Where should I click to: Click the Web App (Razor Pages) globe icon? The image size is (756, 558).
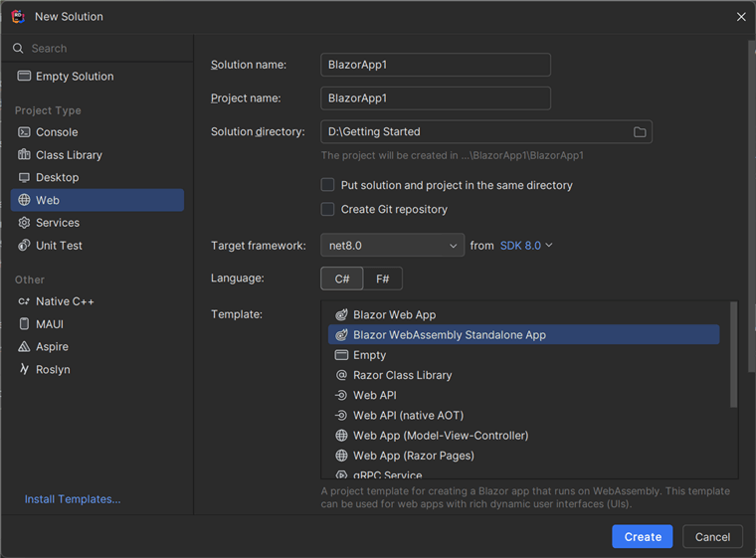(x=341, y=456)
